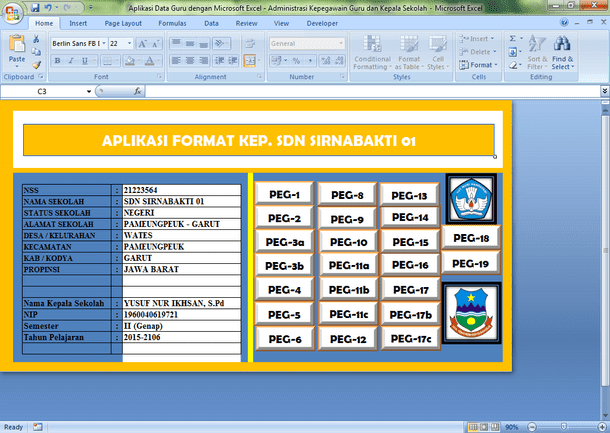Click the AutoSum sigma icon
The image size is (610, 433).
[513, 39]
